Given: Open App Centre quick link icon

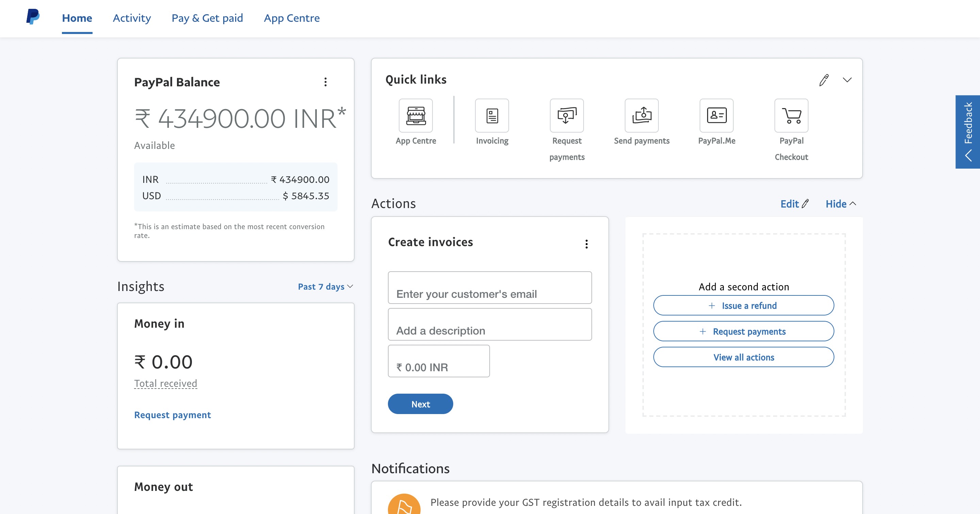Looking at the screenshot, I should click(x=415, y=116).
